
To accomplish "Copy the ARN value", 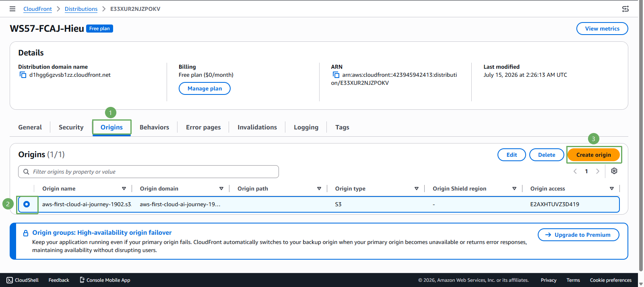I will tap(336, 75).
